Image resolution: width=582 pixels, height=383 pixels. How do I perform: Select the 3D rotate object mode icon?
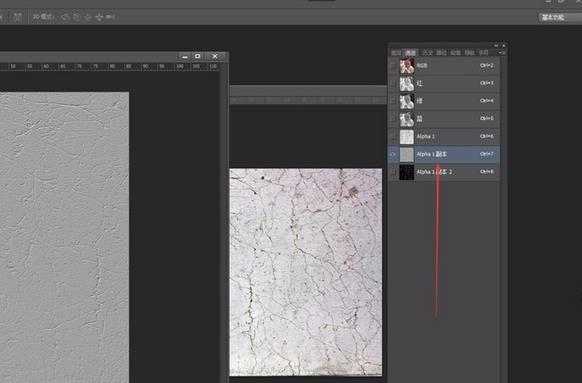click(x=65, y=17)
